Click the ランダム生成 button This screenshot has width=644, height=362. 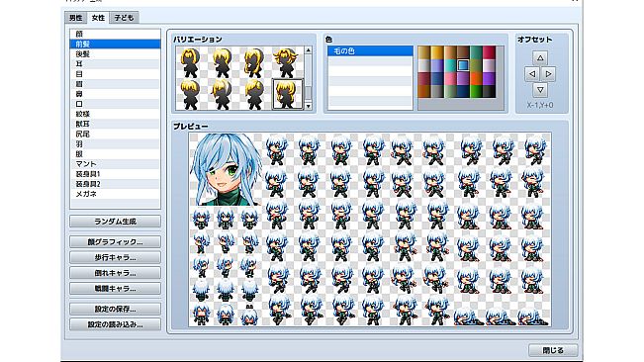[x=115, y=222]
